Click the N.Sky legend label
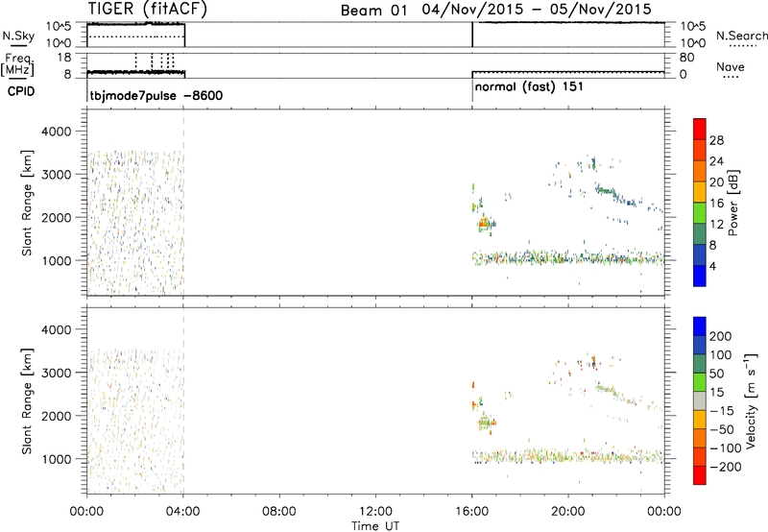 18,36
